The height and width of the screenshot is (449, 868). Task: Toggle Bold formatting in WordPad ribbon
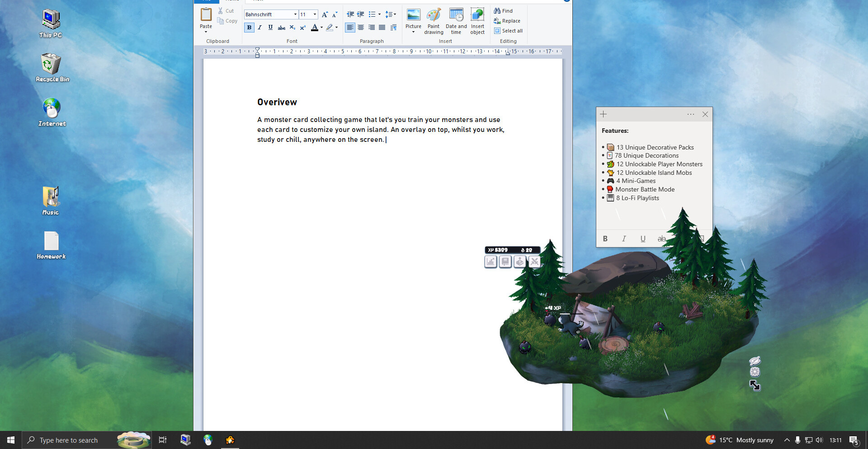tap(249, 28)
